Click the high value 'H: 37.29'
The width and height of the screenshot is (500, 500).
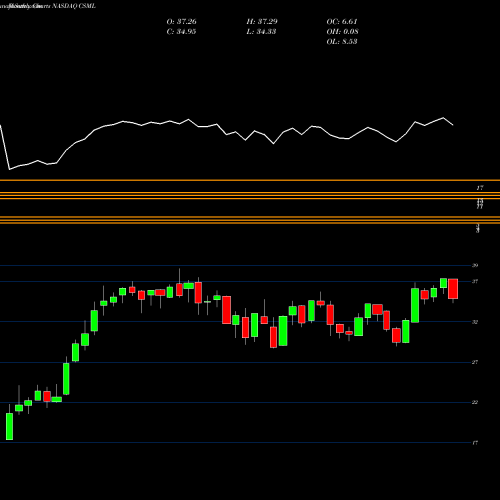(262, 21)
